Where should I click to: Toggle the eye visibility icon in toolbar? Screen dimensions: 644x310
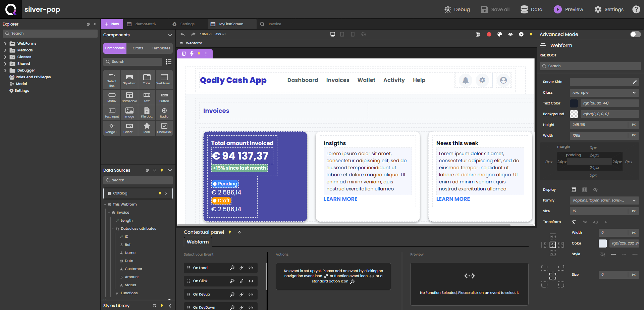[511, 34]
